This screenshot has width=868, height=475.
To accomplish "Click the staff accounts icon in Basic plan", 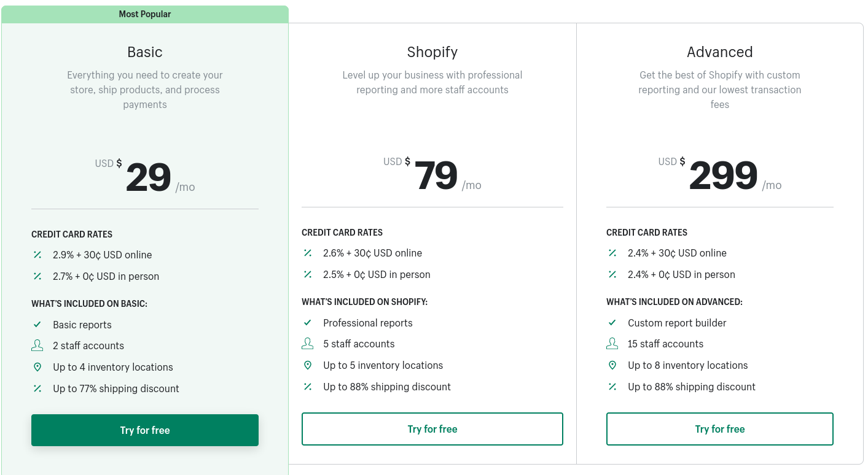I will (x=37, y=346).
